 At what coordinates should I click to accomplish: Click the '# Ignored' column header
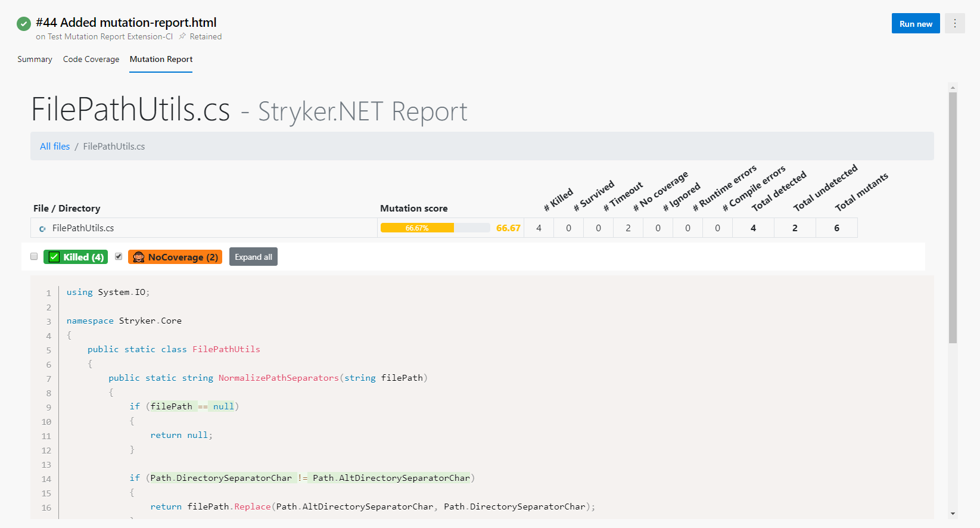(682, 197)
